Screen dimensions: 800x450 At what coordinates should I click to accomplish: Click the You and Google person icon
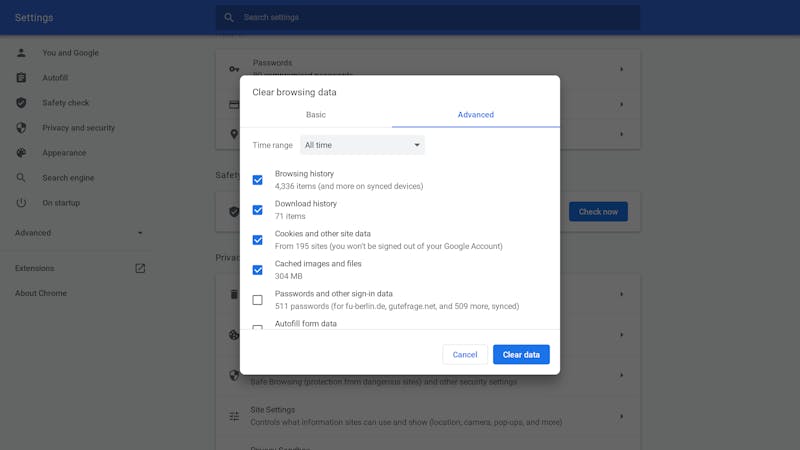tap(21, 53)
